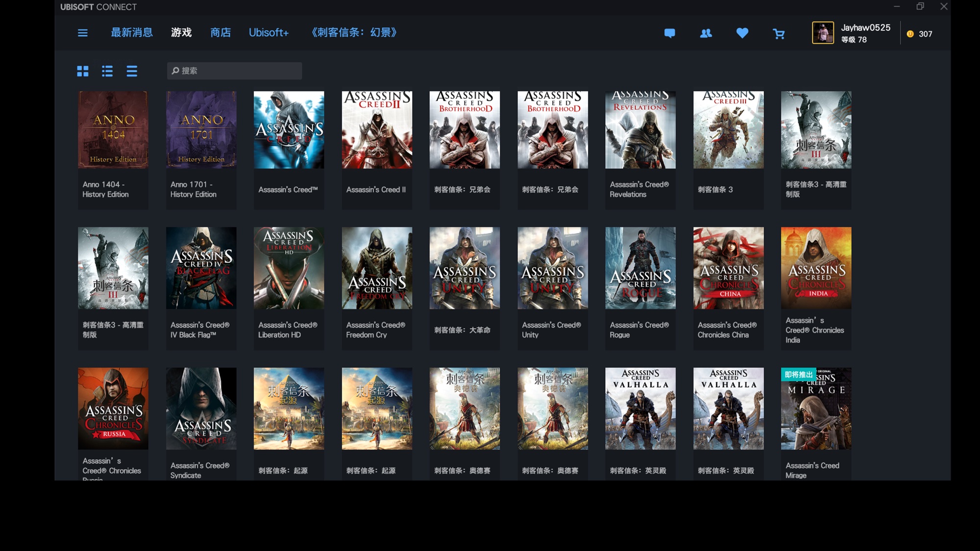Click the Jayhaw0525 profile avatar
Screen dimensions: 980x551
pos(823,33)
